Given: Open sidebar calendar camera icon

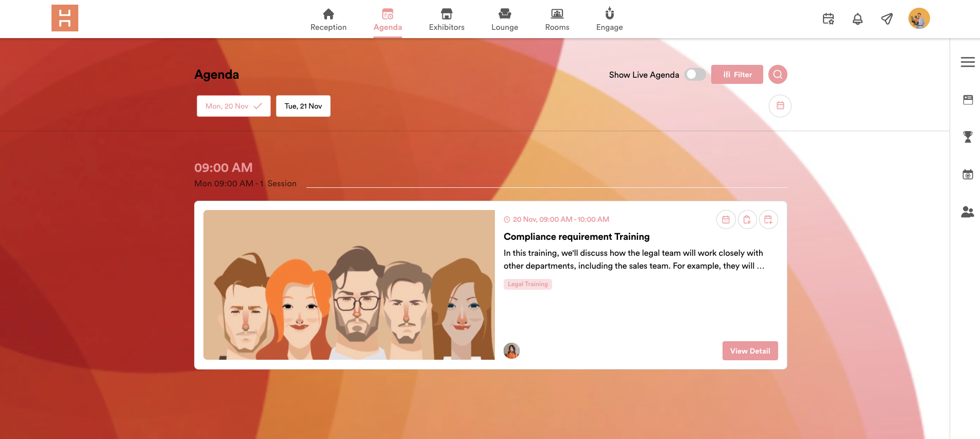Looking at the screenshot, I should point(968,174).
